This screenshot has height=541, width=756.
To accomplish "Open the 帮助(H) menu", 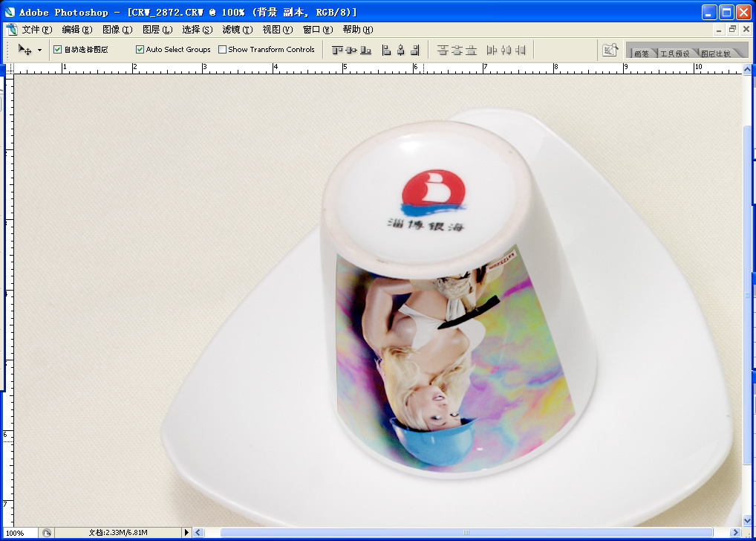I will click(x=358, y=30).
